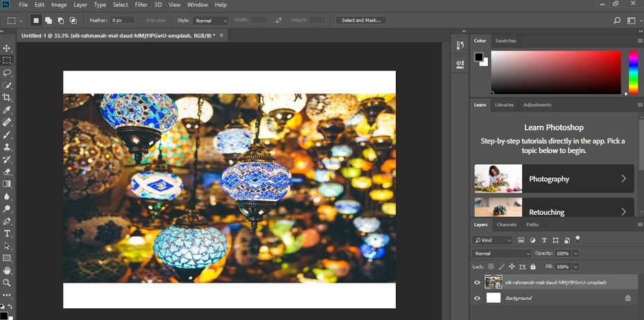The width and height of the screenshot is (644, 320).
Task: Select the Crop tool
Action: point(6,97)
